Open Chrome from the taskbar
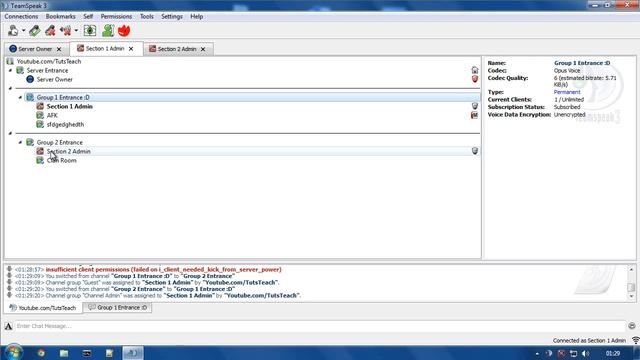Viewport: 640px width, 360px height. click(41, 353)
